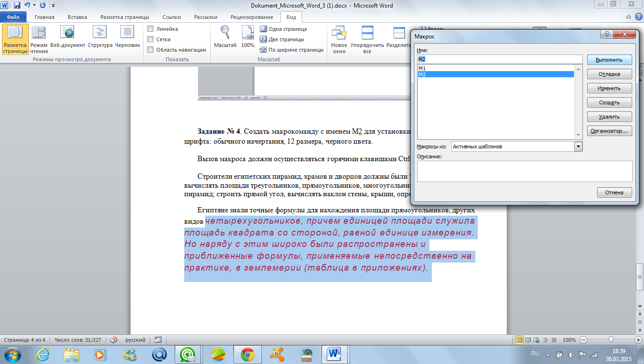Switch to the Рассылки tab

tap(206, 17)
